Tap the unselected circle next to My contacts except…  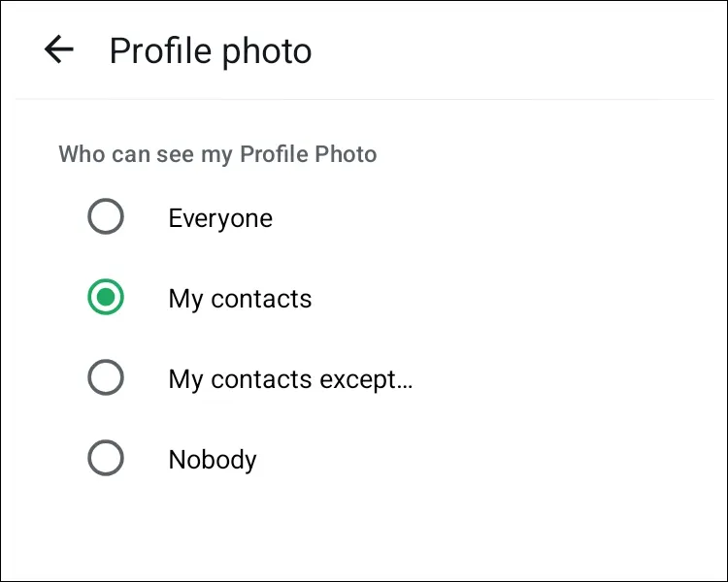tap(106, 378)
